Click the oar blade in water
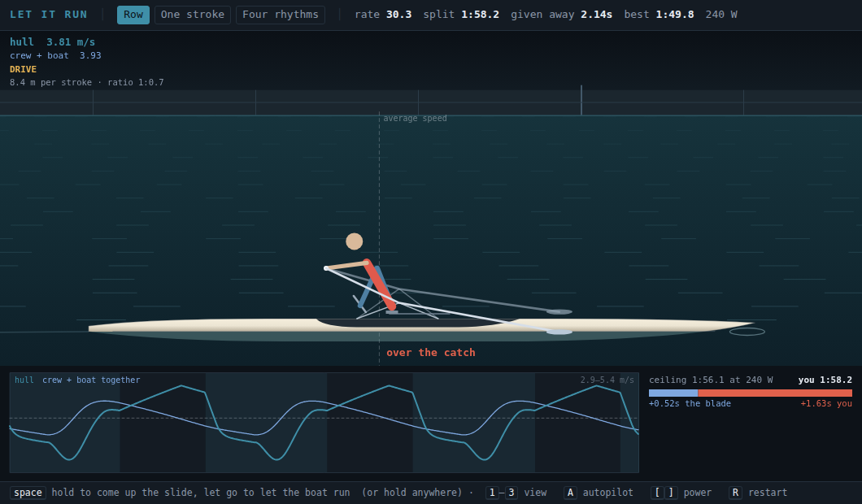Screen dimensions: 862x504 click(559, 332)
